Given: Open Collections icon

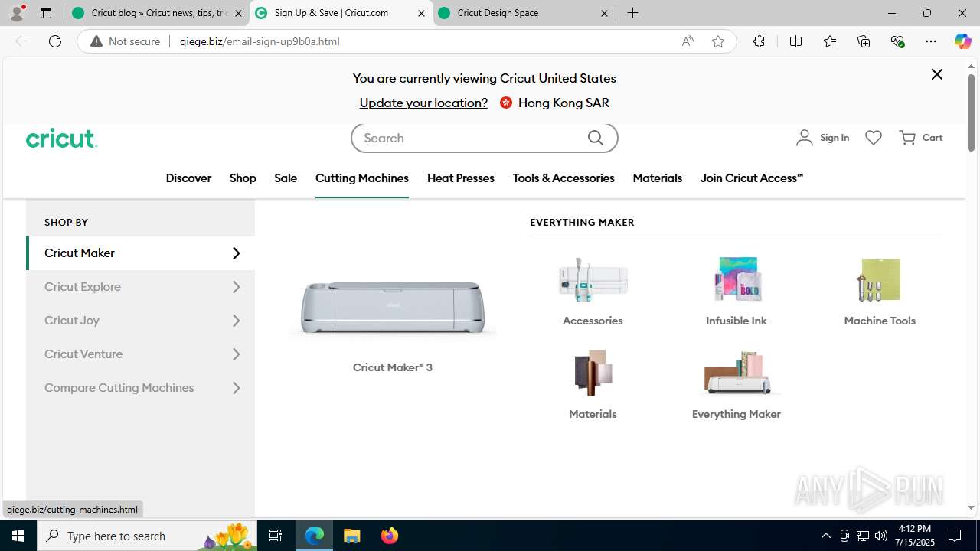Looking at the screenshot, I should (x=864, y=41).
